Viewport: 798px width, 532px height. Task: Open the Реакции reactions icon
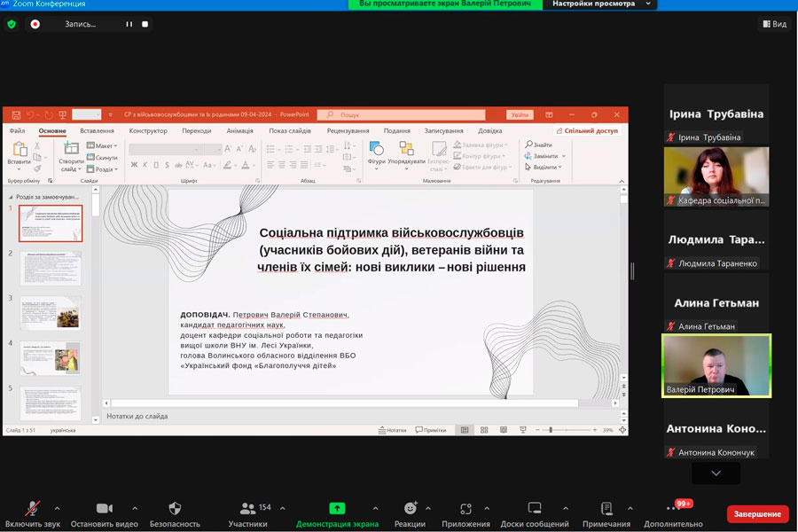point(411,508)
